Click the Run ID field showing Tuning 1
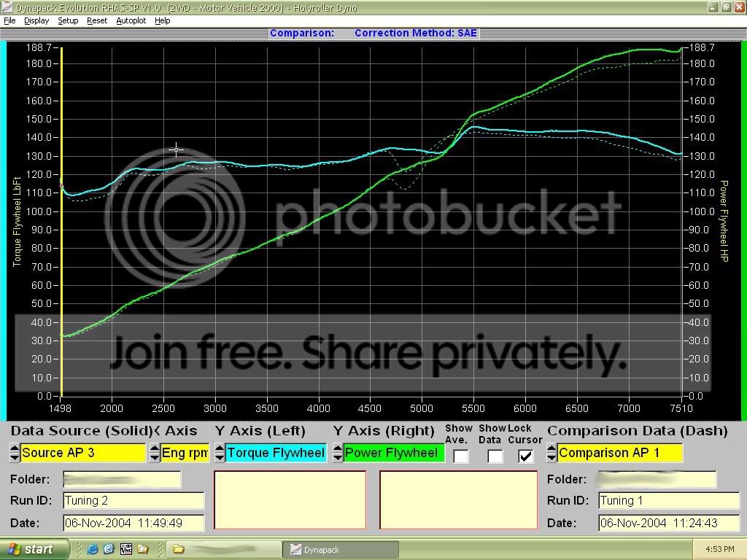 tap(669, 500)
